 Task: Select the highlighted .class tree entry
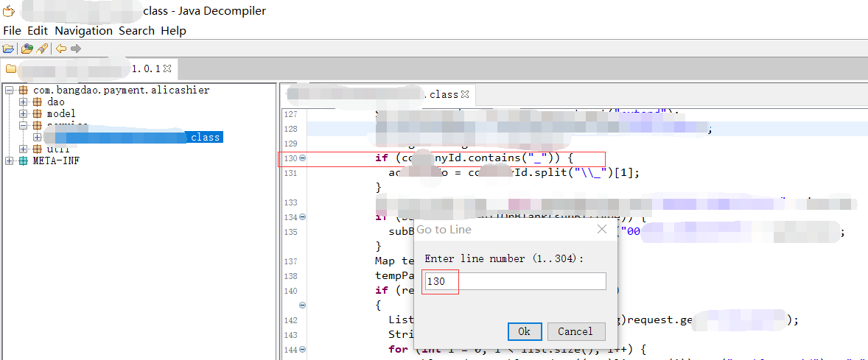tap(135, 137)
